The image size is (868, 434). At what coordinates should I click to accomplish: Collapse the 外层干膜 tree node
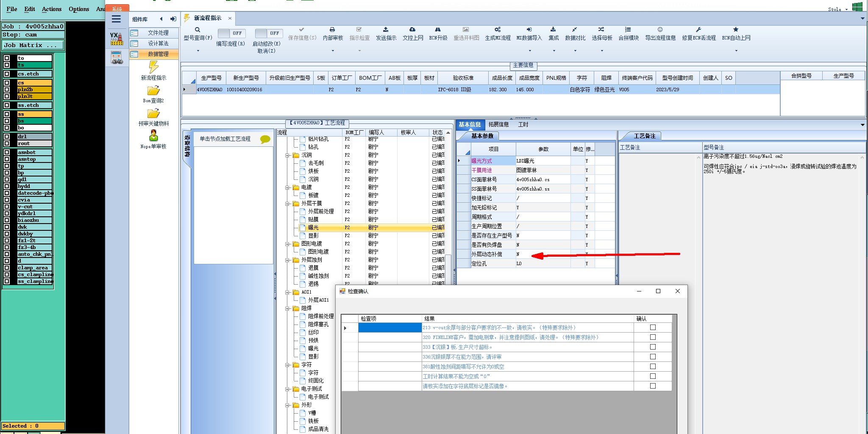287,204
